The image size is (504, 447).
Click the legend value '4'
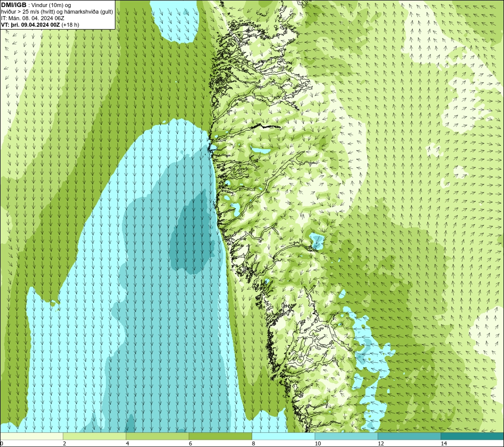128,443
